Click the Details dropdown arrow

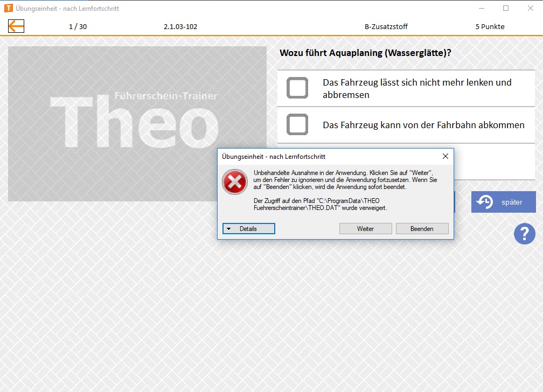click(228, 229)
